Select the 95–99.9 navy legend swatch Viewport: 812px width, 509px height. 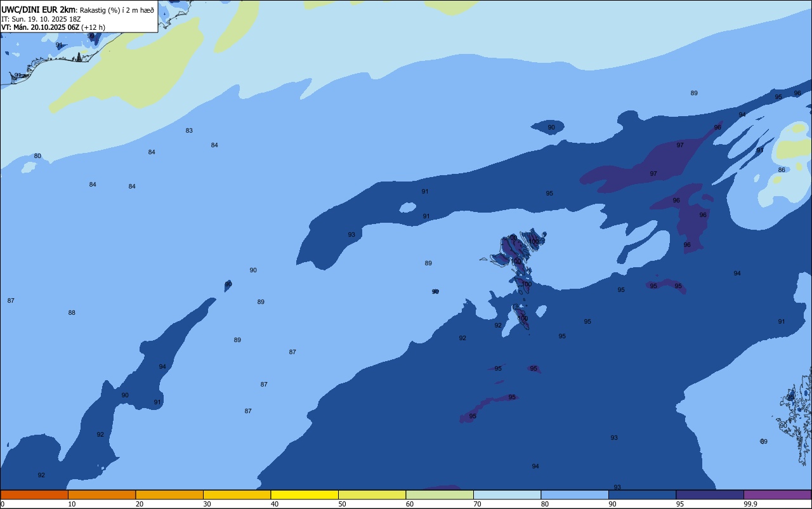[710, 494]
